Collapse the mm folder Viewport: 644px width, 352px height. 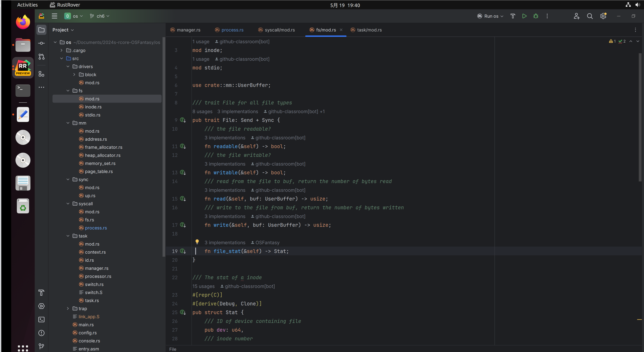(x=68, y=123)
